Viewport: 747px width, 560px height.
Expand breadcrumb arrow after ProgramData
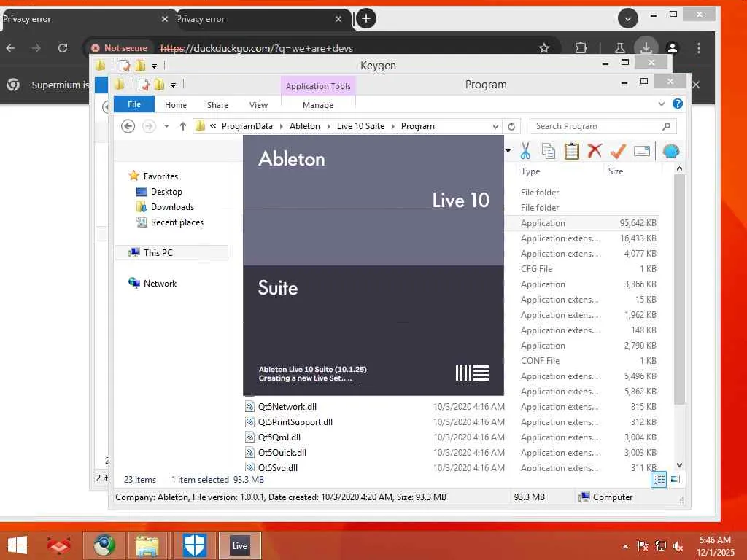281,126
